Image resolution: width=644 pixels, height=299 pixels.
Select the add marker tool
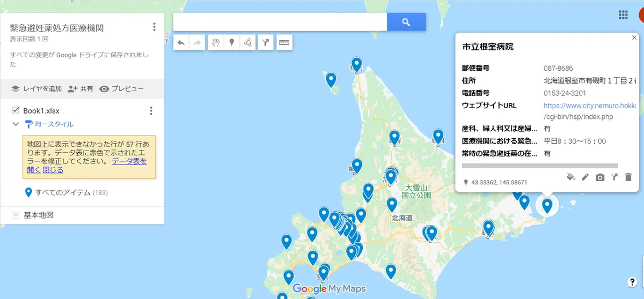(231, 43)
